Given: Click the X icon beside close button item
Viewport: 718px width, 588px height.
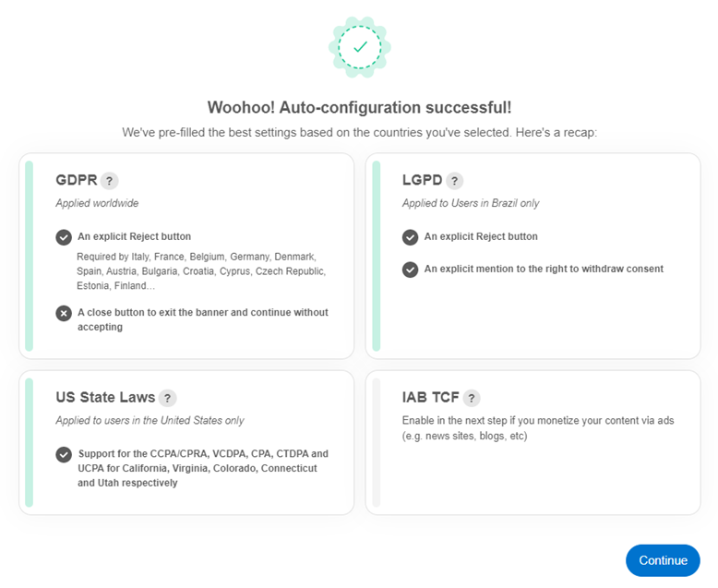Looking at the screenshot, I should click(x=64, y=313).
